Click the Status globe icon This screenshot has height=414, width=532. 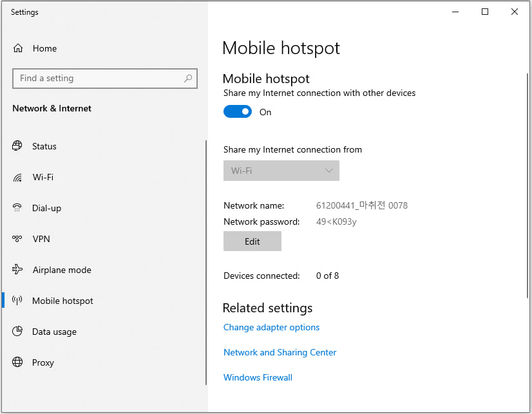click(x=17, y=146)
